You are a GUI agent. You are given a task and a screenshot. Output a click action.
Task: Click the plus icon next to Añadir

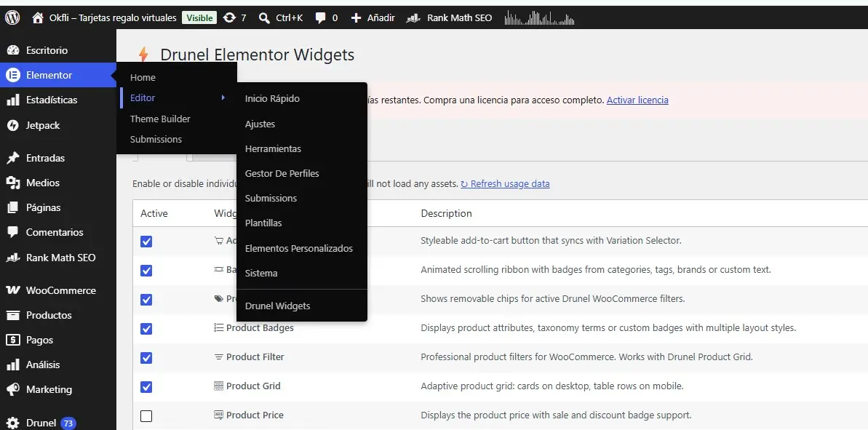coord(356,17)
